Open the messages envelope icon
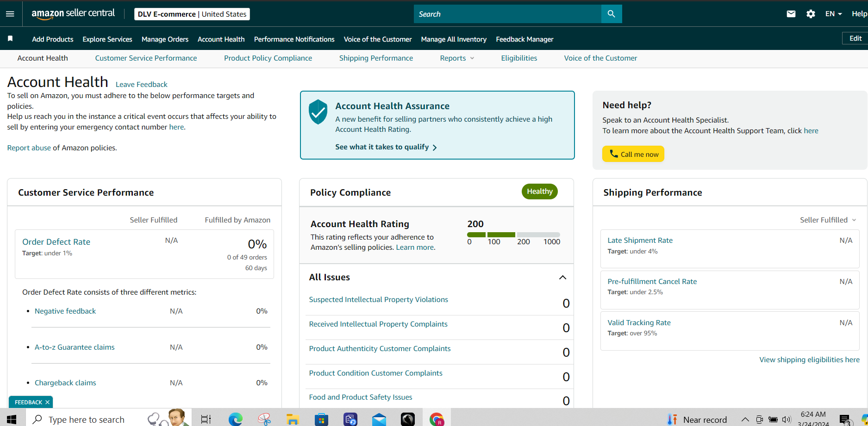The height and width of the screenshot is (426, 868). [x=791, y=14]
